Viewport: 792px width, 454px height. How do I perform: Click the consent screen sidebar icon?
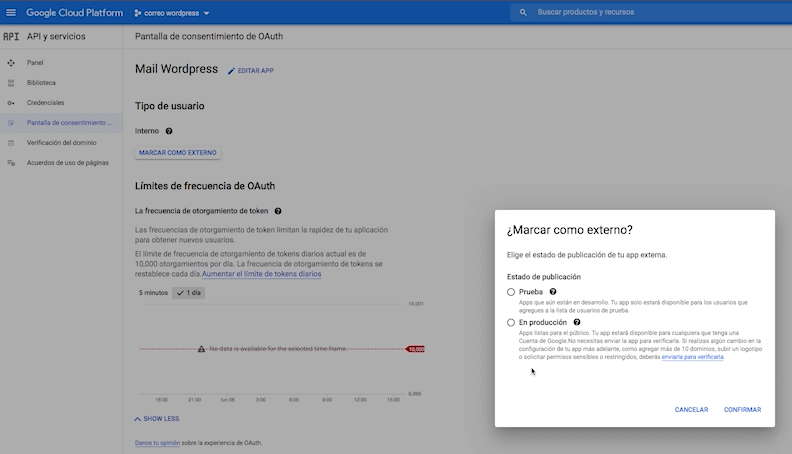tap(11, 123)
